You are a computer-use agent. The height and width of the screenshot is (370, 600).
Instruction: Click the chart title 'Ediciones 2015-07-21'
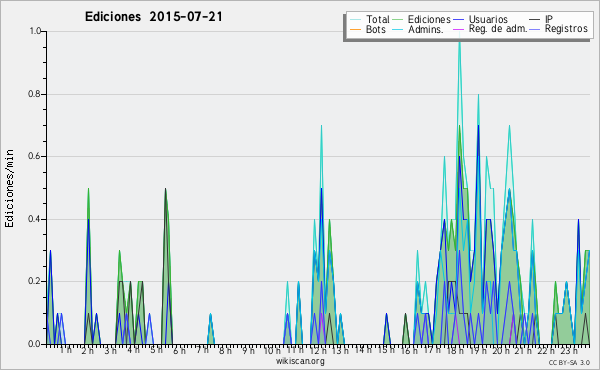(153, 17)
